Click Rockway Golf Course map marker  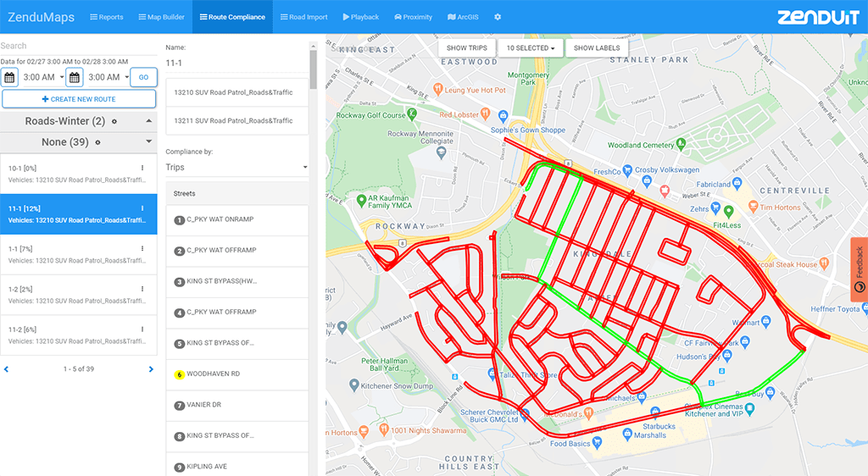click(412, 113)
